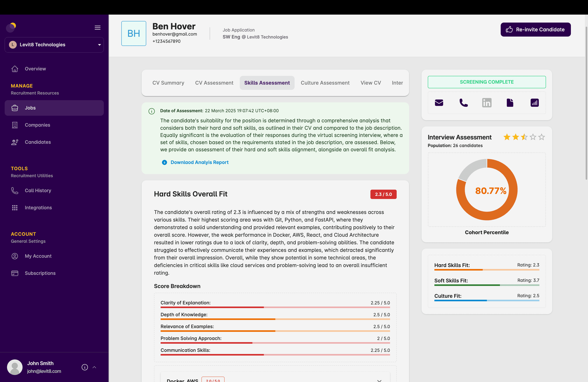The width and height of the screenshot is (588, 382).
Task: Click the third star in Interview Assessment rating
Action: coord(524,137)
